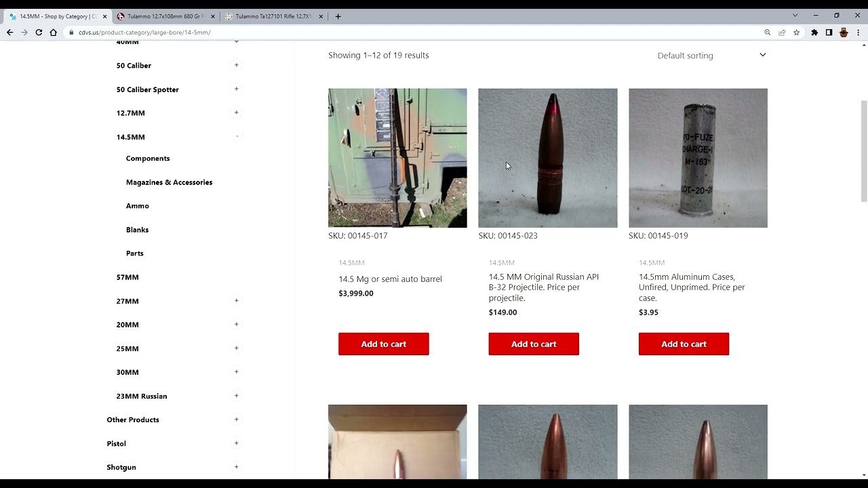Open the 14.5 Mg barrel product image

tap(397, 158)
